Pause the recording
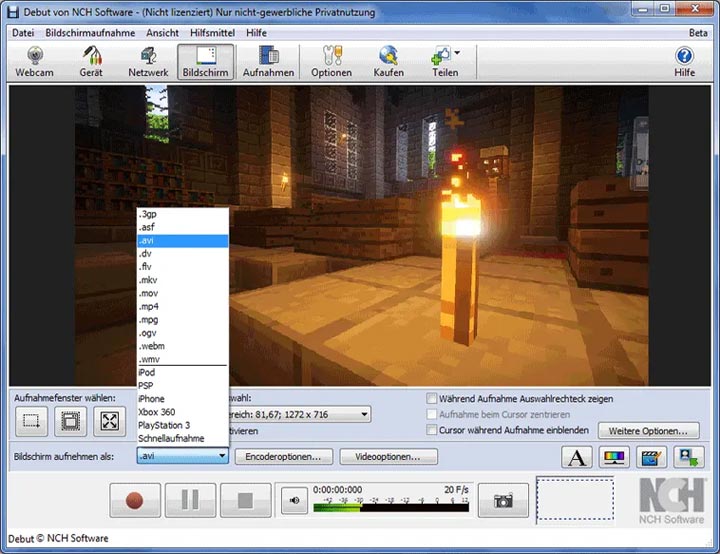 tap(190, 500)
